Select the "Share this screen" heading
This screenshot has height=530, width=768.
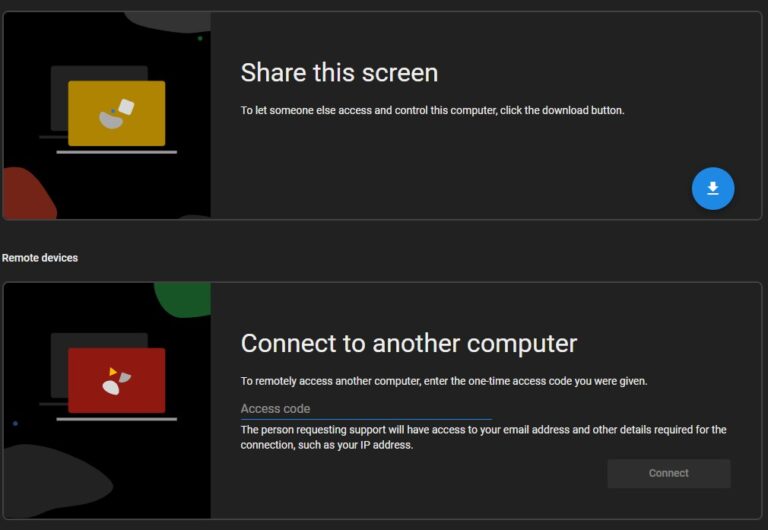[339, 73]
